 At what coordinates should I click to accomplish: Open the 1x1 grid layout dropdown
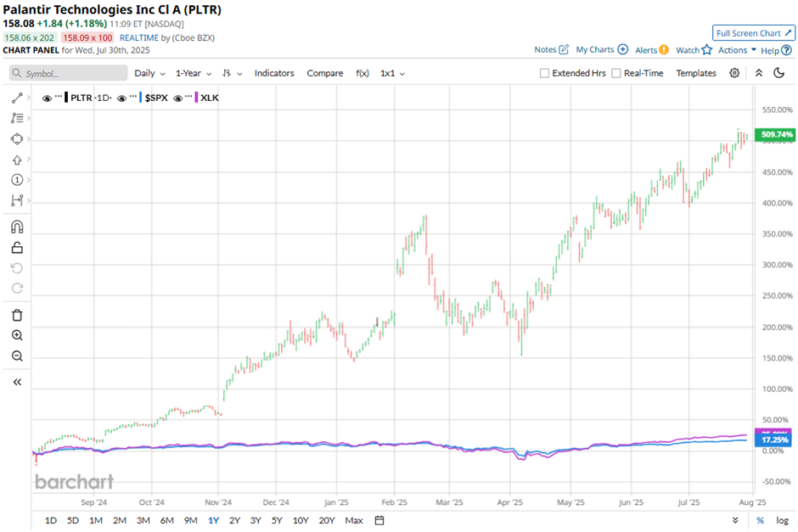tap(392, 73)
